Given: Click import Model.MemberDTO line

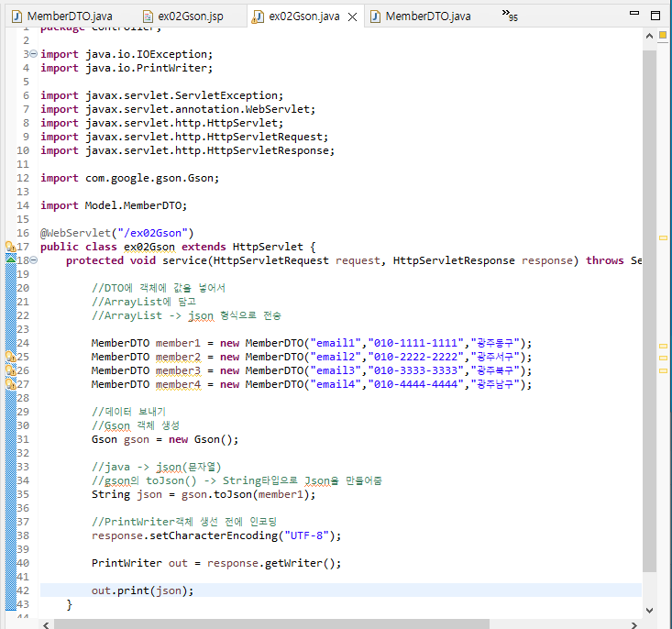Looking at the screenshot, I should coord(114,205).
